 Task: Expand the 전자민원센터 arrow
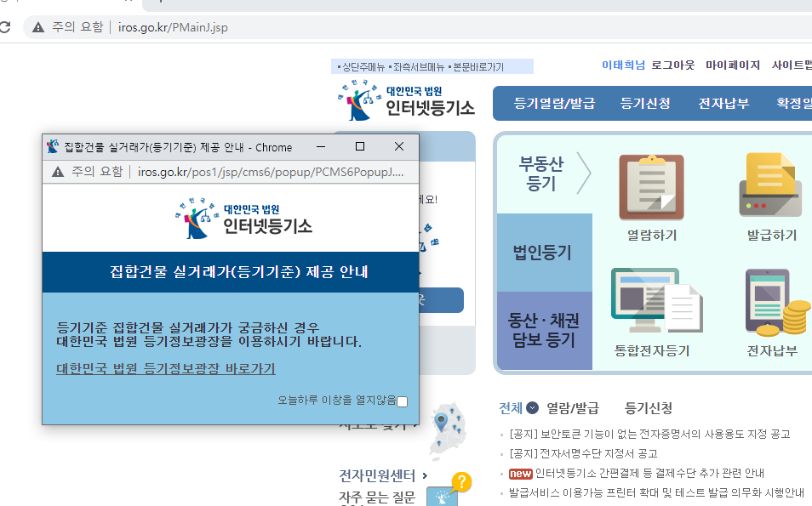coord(426,475)
